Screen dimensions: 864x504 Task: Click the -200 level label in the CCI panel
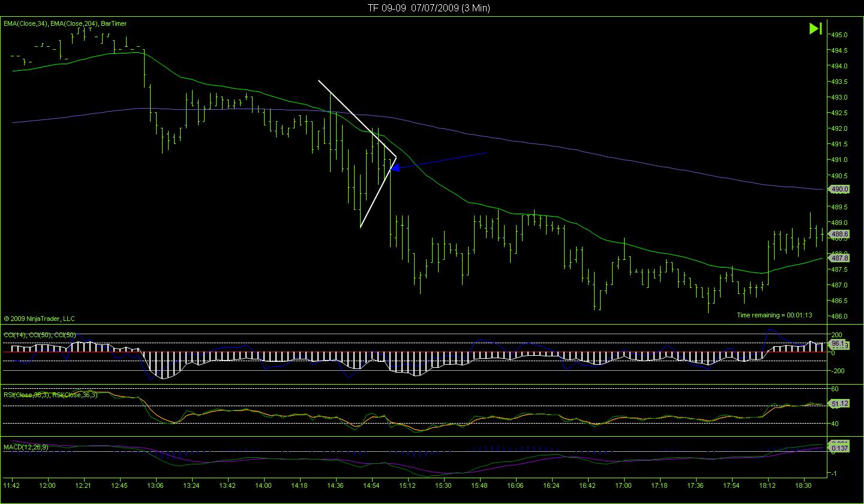tap(838, 371)
